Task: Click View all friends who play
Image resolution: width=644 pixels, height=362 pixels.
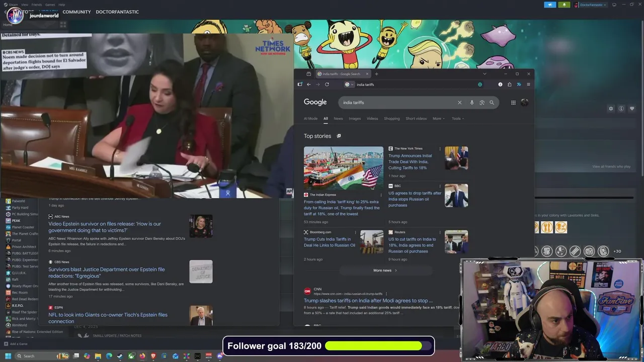Action: (x=611, y=166)
